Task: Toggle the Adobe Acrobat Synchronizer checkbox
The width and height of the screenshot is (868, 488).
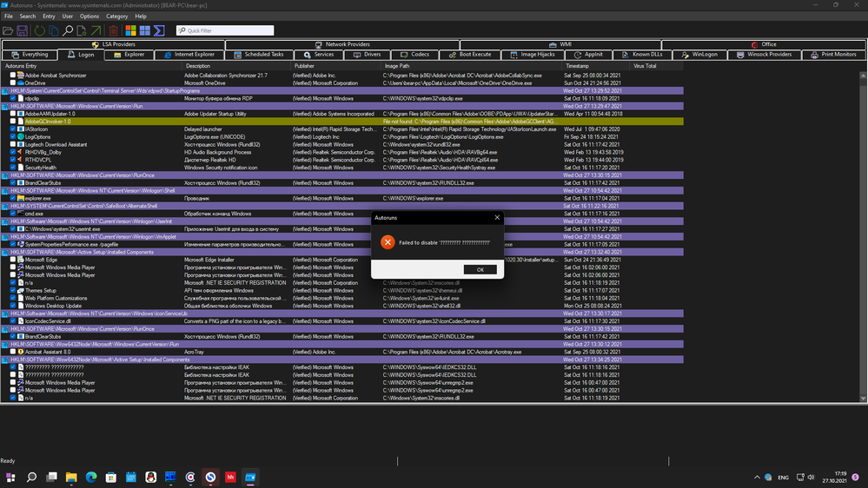Action: click(x=13, y=76)
